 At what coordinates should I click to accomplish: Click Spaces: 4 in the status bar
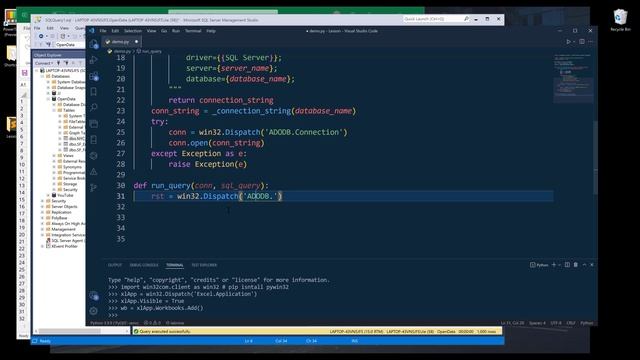point(537,323)
